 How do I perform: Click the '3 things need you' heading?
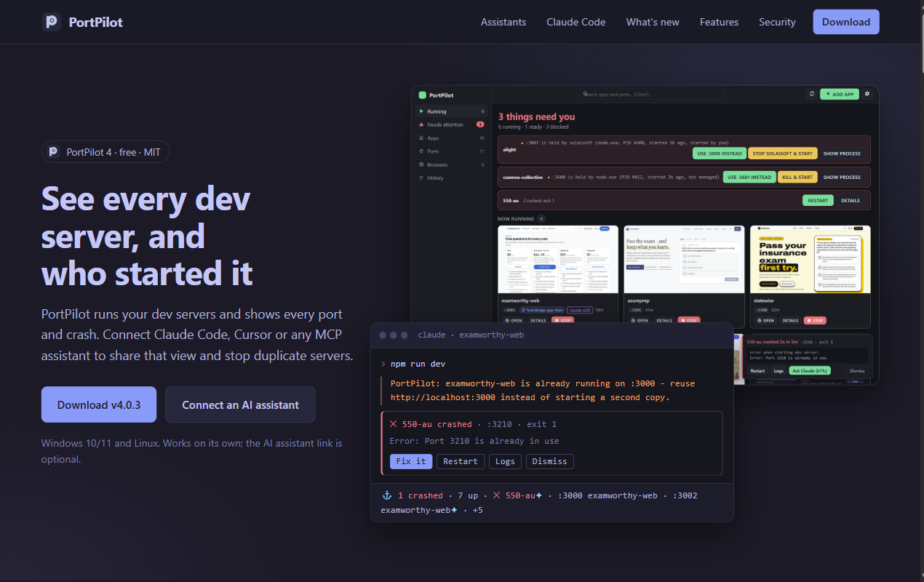click(537, 116)
